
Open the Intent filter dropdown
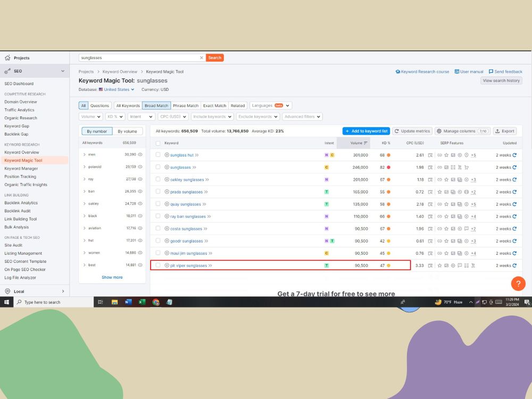click(x=141, y=117)
